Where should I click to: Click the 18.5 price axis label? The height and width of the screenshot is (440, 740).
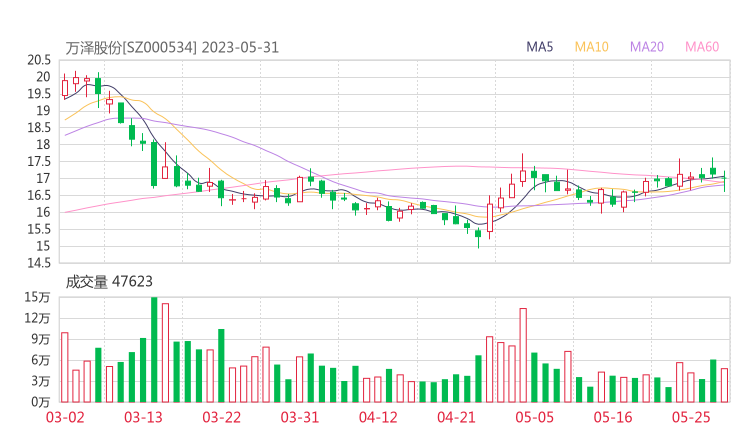coord(39,127)
